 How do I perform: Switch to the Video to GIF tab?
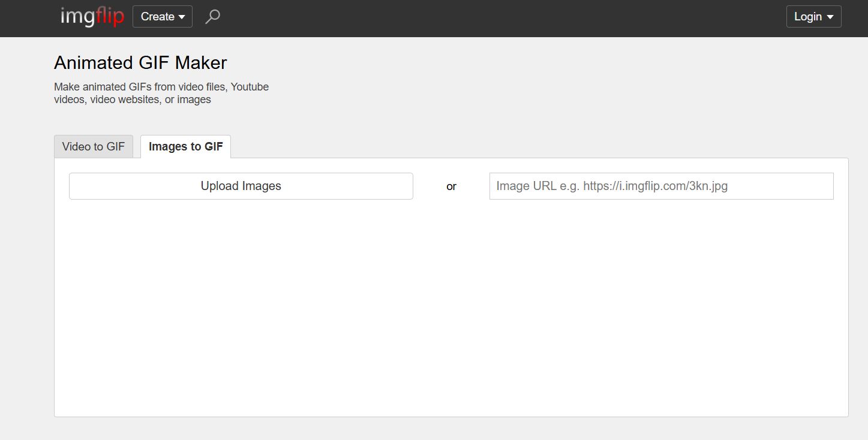(94, 147)
